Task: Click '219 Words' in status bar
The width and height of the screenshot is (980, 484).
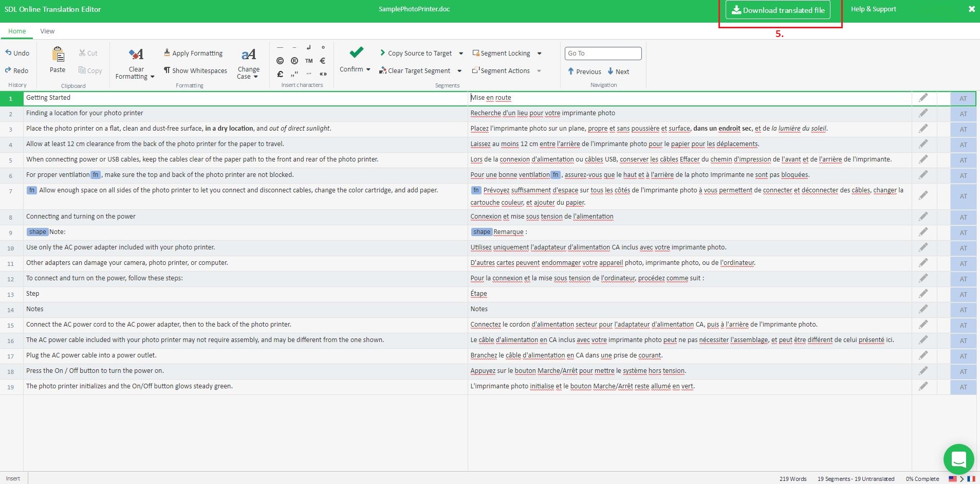Action: (793, 479)
